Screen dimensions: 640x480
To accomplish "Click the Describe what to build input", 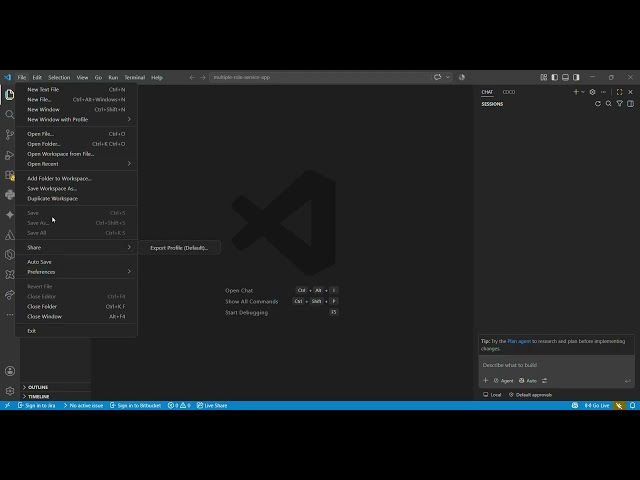I will click(557, 365).
